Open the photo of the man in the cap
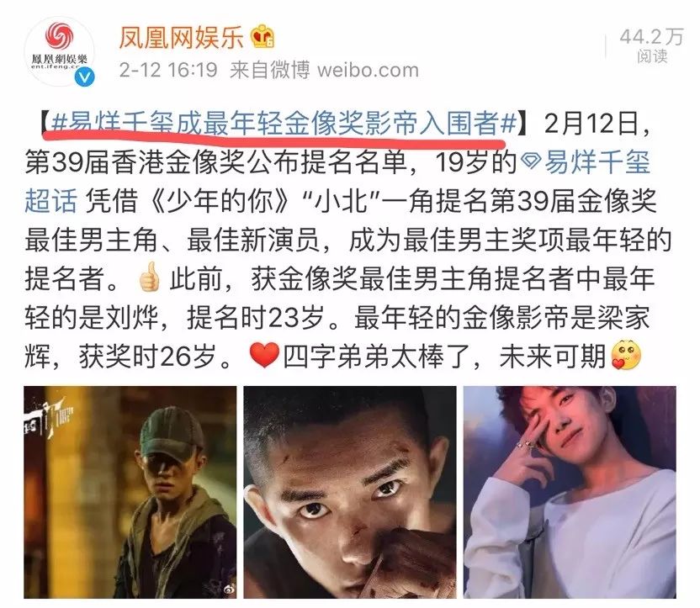The width and height of the screenshot is (700, 608). pyautogui.click(x=130, y=492)
